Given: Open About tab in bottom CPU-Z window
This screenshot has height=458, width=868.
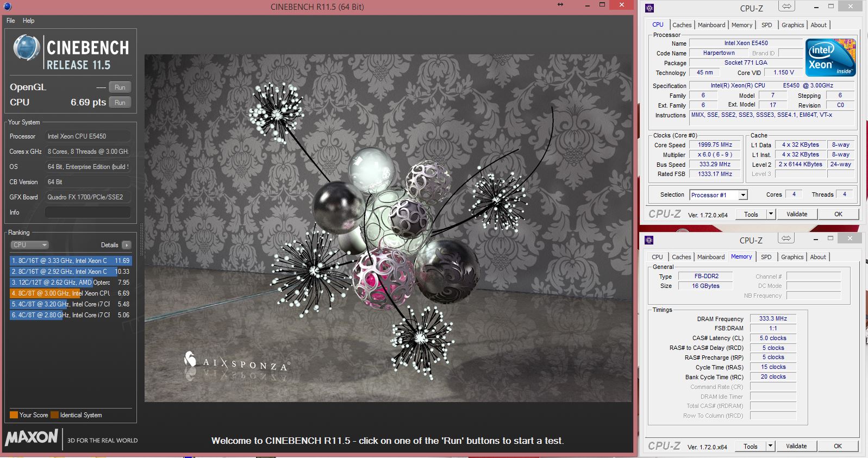Looking at the screenshot, I should tap(818, 257).
